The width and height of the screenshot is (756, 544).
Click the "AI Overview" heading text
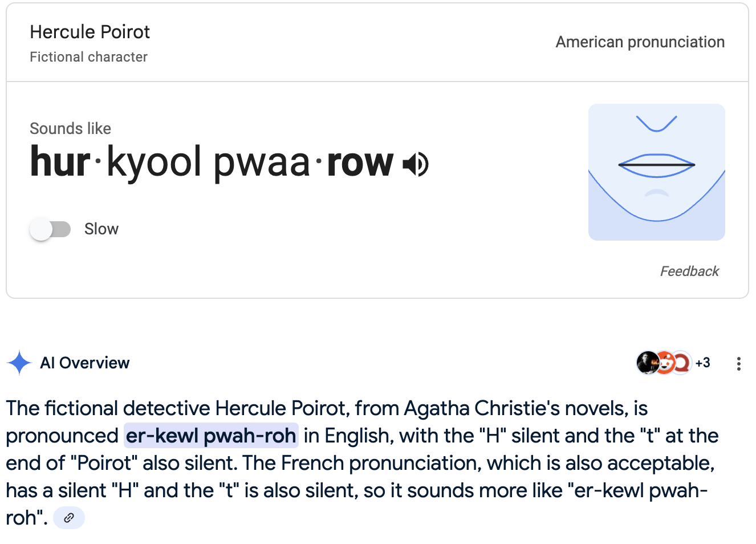[x=85, y=363]
